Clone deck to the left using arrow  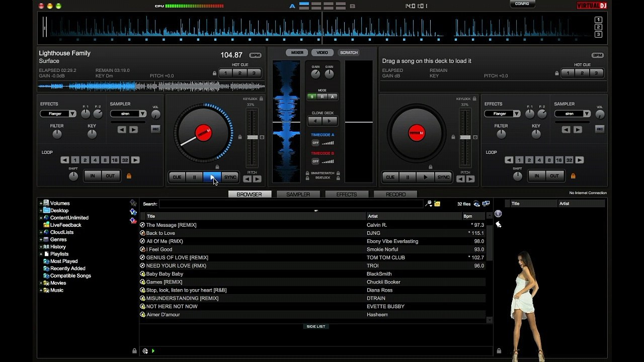click(315, 121)
